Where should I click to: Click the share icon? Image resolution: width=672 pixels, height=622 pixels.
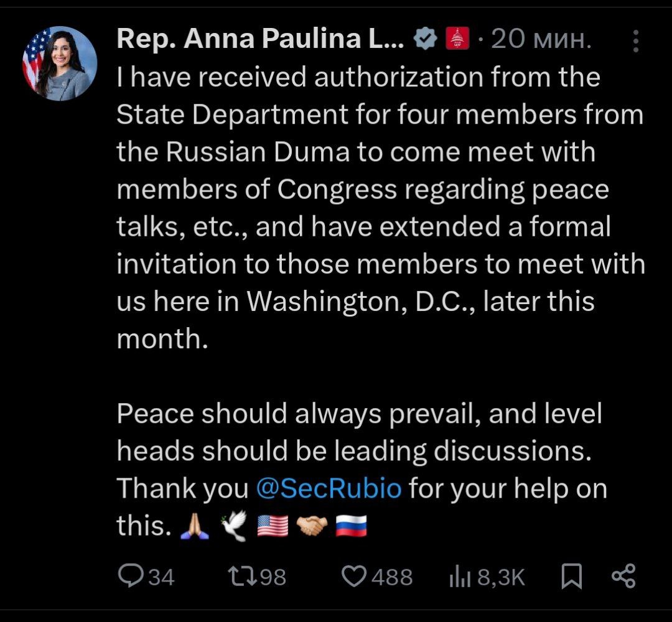(623, 577)
